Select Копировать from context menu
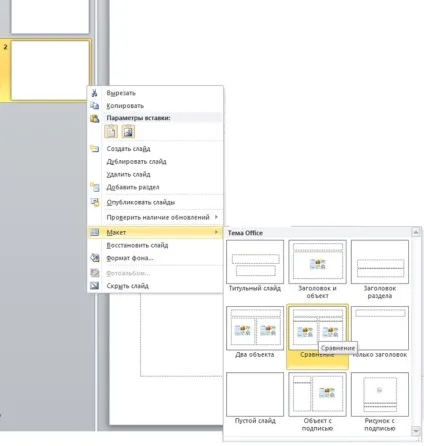 click(x=155, y=106)
